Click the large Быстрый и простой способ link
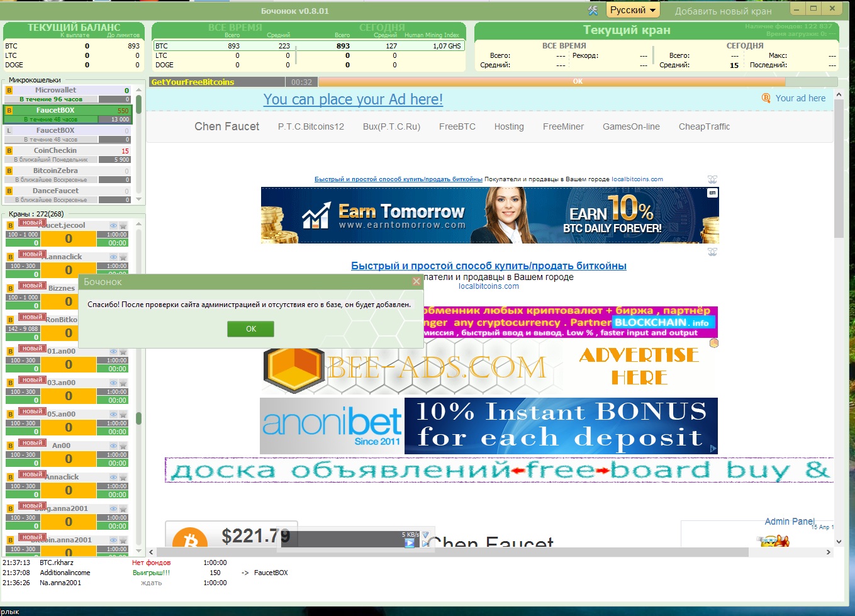This screenshot has height=616, width=855. click(489, 266)
